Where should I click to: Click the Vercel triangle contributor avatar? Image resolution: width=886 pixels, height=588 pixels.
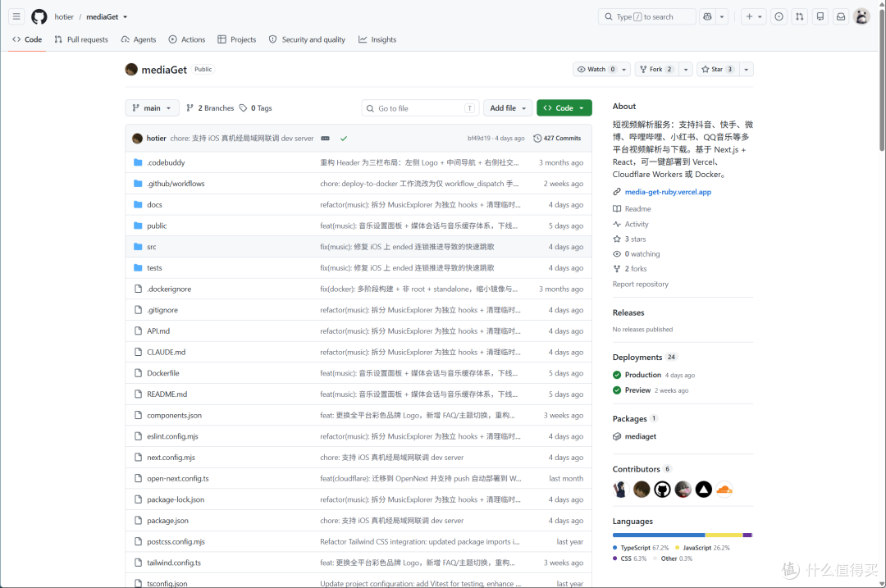click(704, 489)
